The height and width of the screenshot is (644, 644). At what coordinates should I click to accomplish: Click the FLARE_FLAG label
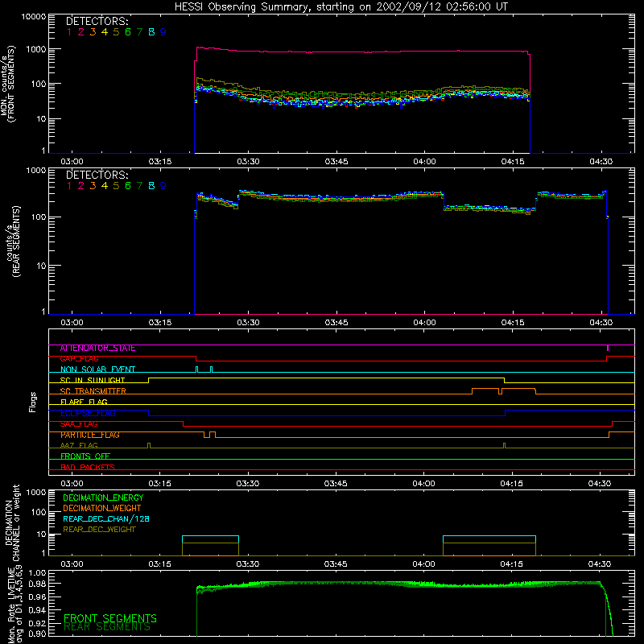[84, 402]
